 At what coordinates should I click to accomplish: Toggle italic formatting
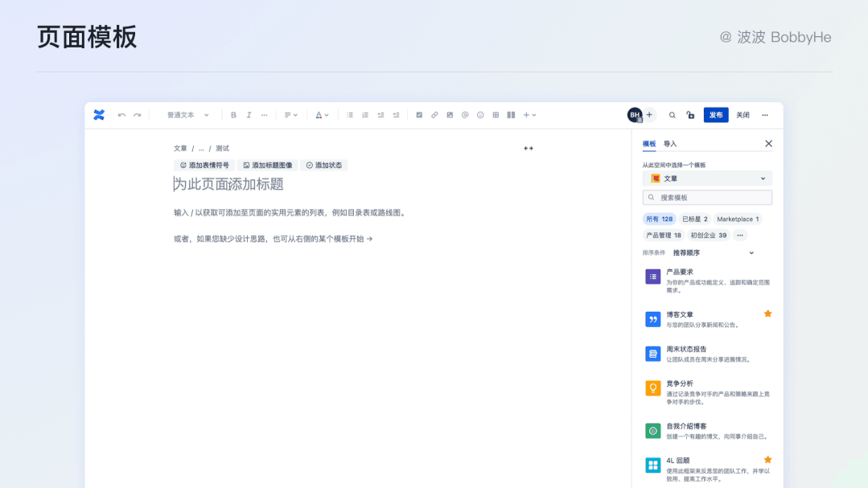click(x=249, y=115)
